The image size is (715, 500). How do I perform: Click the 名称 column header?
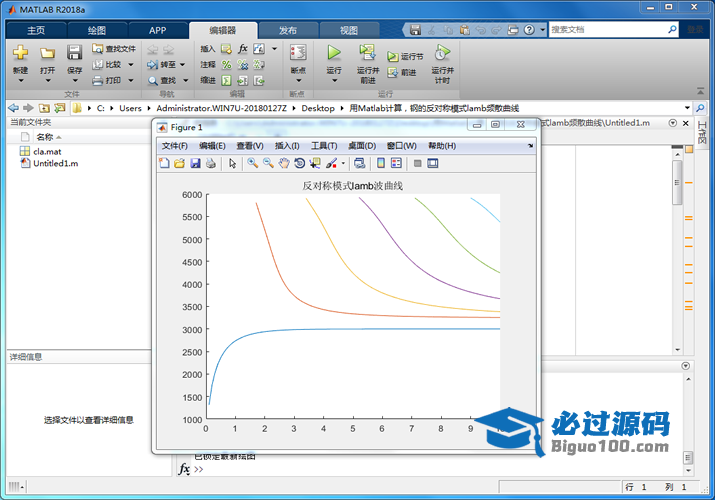pyautogui.click(x=45, y=137)
